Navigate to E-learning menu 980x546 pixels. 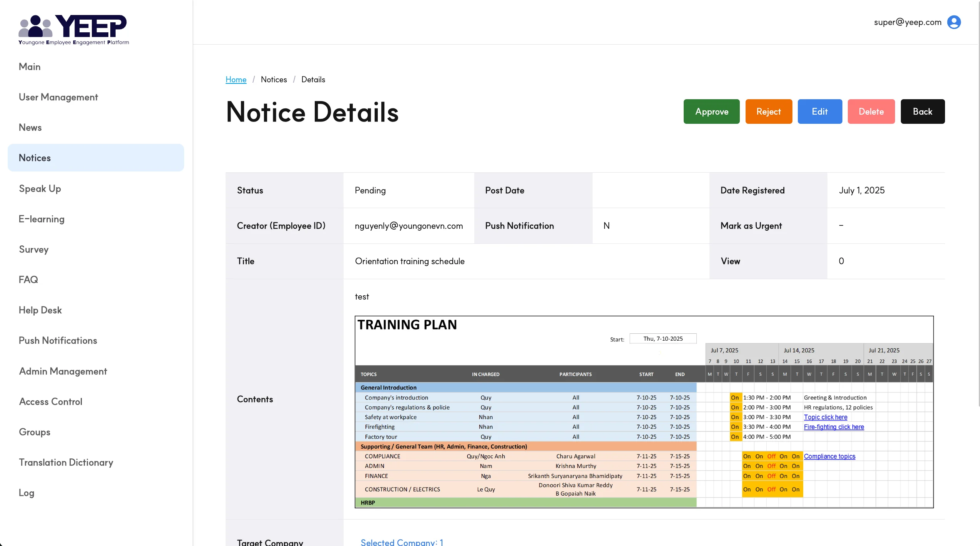42,219
